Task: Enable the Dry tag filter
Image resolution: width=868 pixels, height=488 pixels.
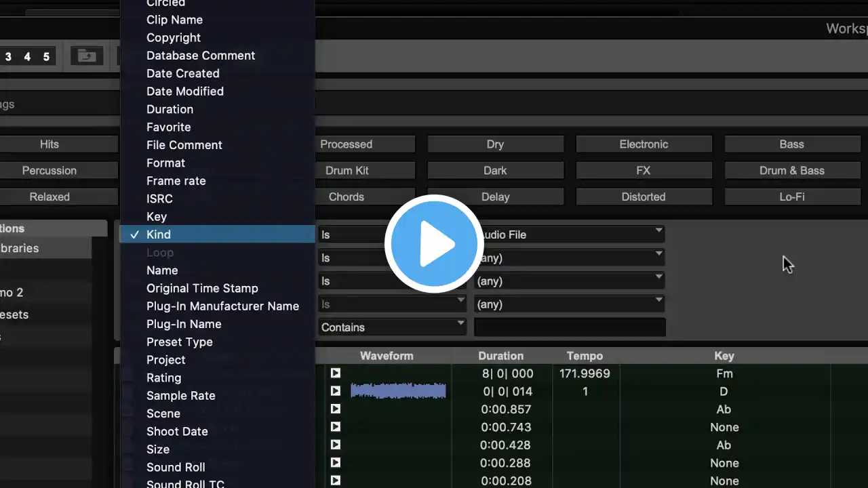Action: tap(495, 144)
